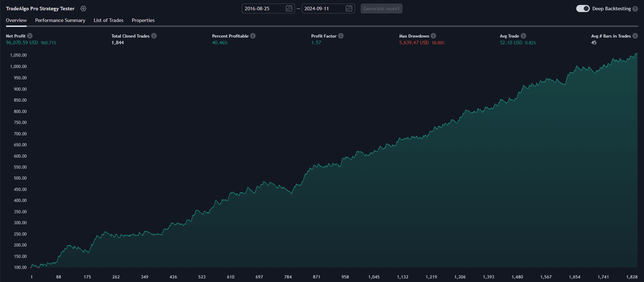Toggle the Deep Backtesting switch

tap(583, 9)
